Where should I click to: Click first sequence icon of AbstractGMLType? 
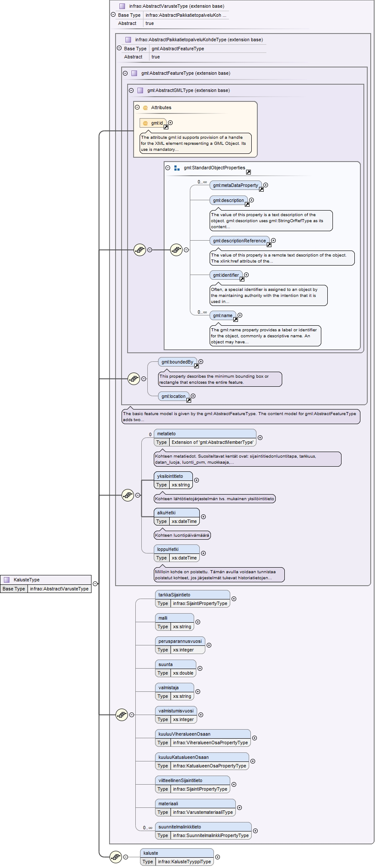click(140, 250)
